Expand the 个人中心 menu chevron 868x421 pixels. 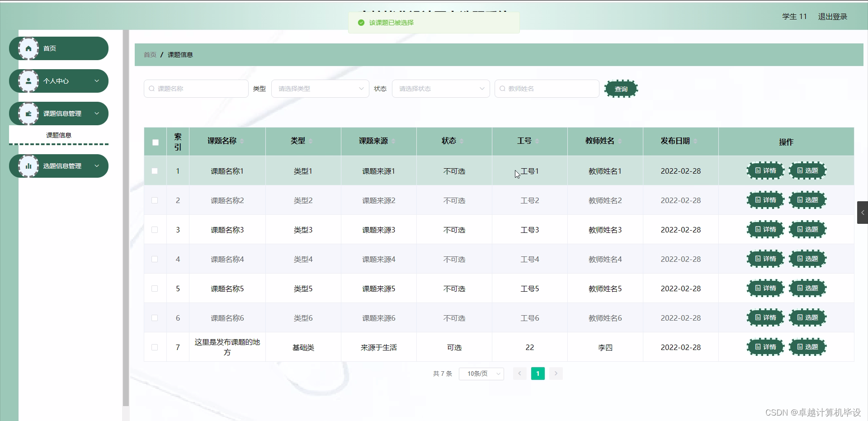point(97,81)
